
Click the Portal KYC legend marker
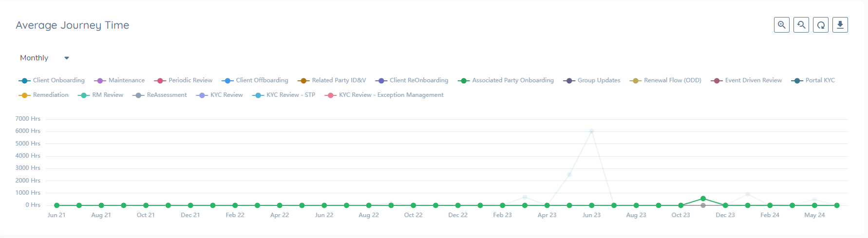(x=797, y=81)
